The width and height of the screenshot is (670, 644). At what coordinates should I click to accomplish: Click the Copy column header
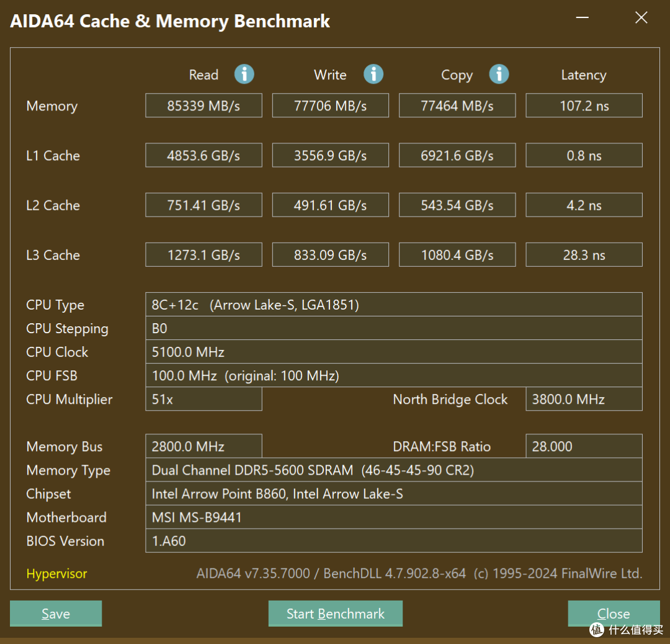click(x=457, y=75)
